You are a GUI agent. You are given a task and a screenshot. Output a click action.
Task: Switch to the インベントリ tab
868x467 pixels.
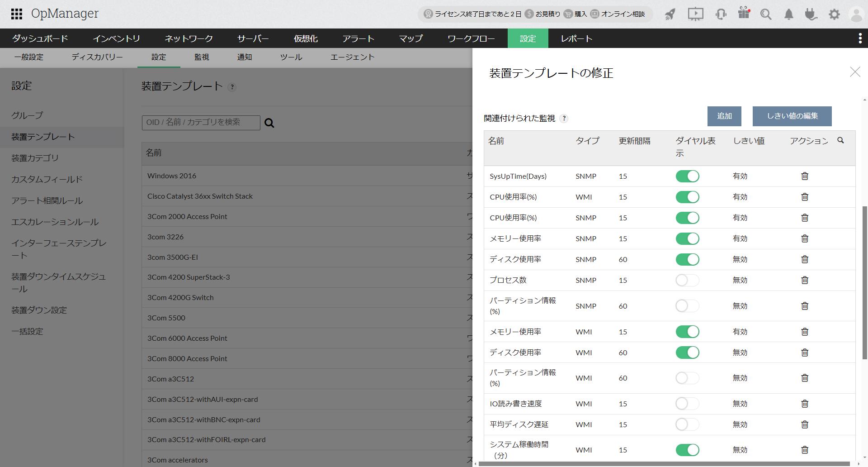(x=116, y=38)
